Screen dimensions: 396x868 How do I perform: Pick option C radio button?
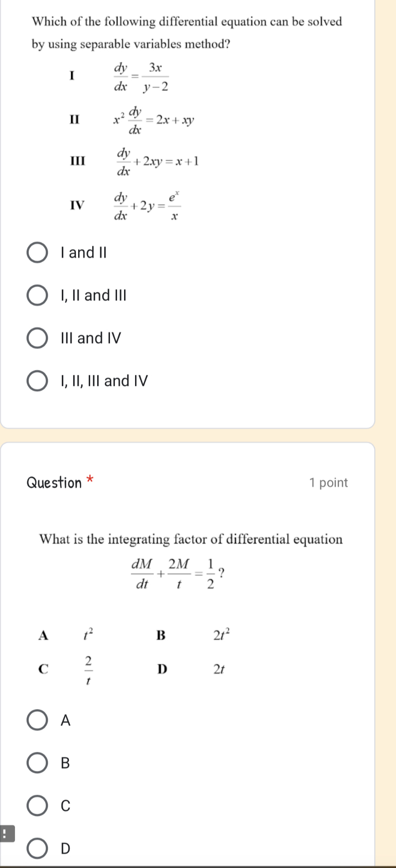coord(38,806)
